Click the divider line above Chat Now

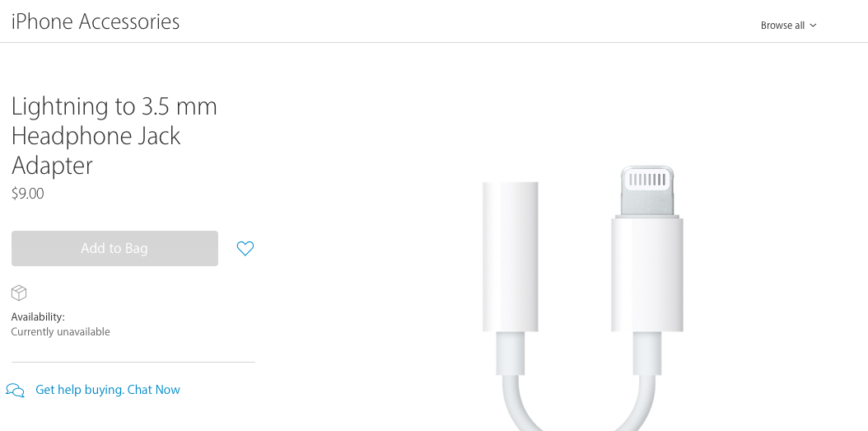pos(133,363)
